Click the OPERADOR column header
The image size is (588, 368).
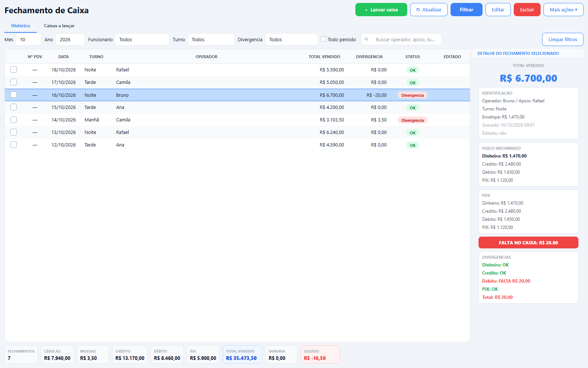[x=207, y=57]
